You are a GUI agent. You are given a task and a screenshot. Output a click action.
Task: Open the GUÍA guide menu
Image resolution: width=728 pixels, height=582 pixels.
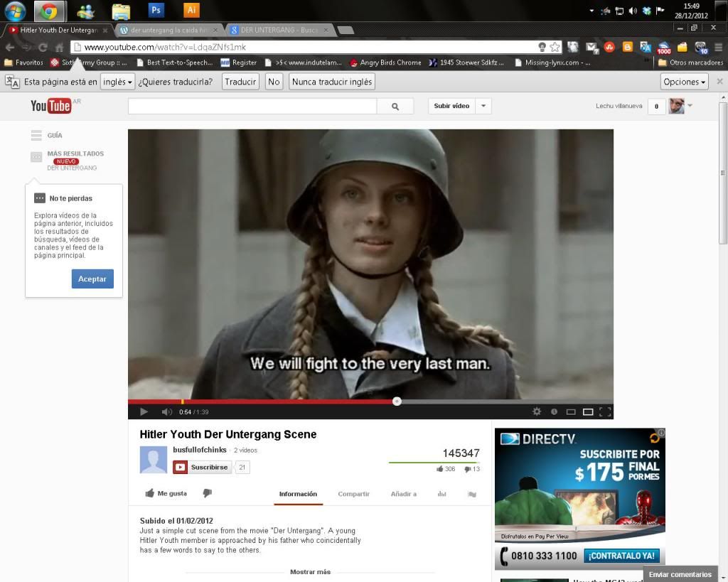(x=46, y=135)
